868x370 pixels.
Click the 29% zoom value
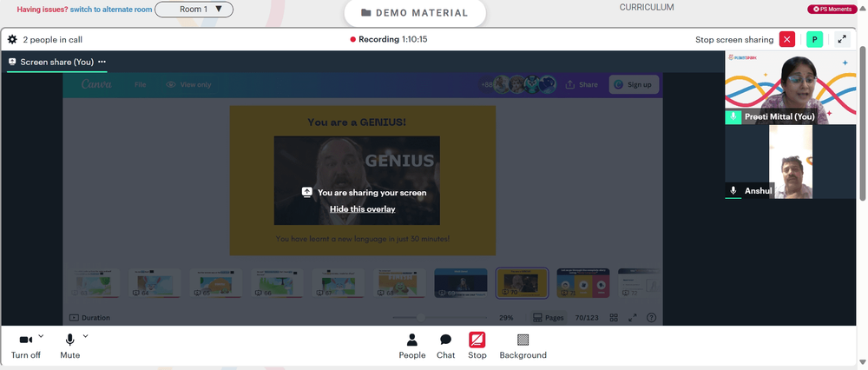[x=506, y=318]
